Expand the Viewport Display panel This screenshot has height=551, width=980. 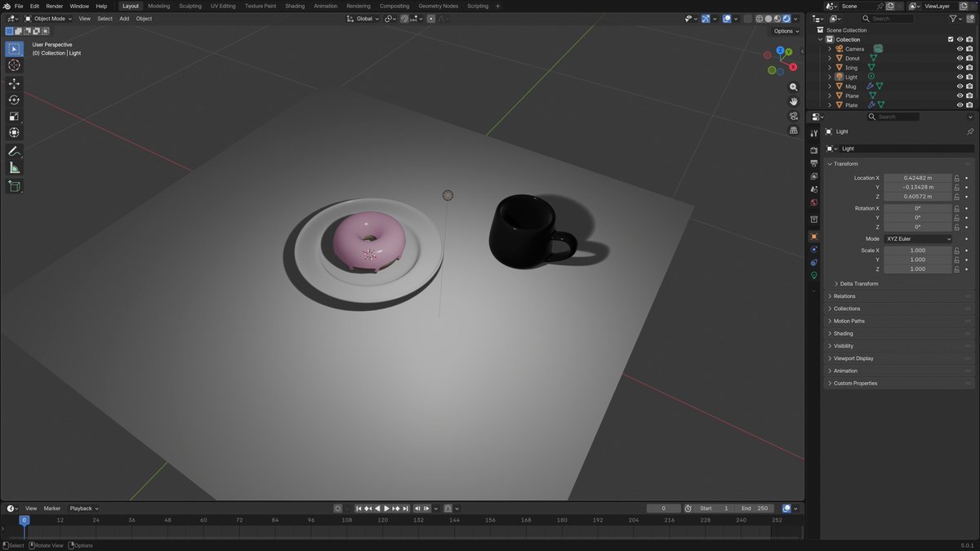(853, 358)
